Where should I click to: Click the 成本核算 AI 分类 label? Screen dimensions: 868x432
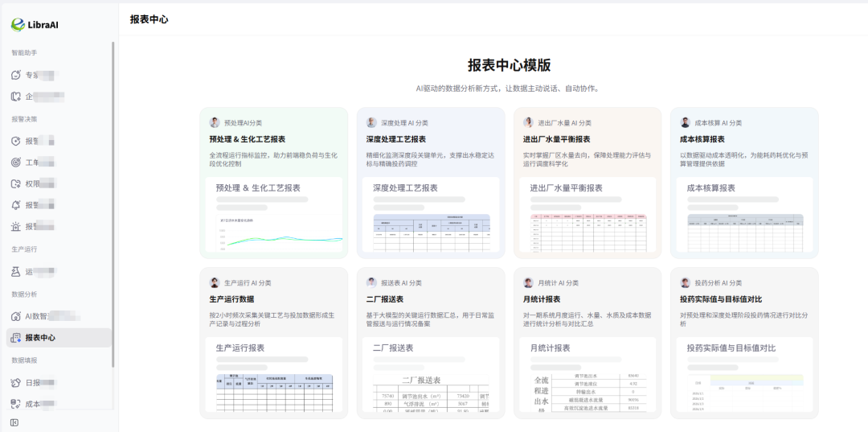[x=719, y=123]
